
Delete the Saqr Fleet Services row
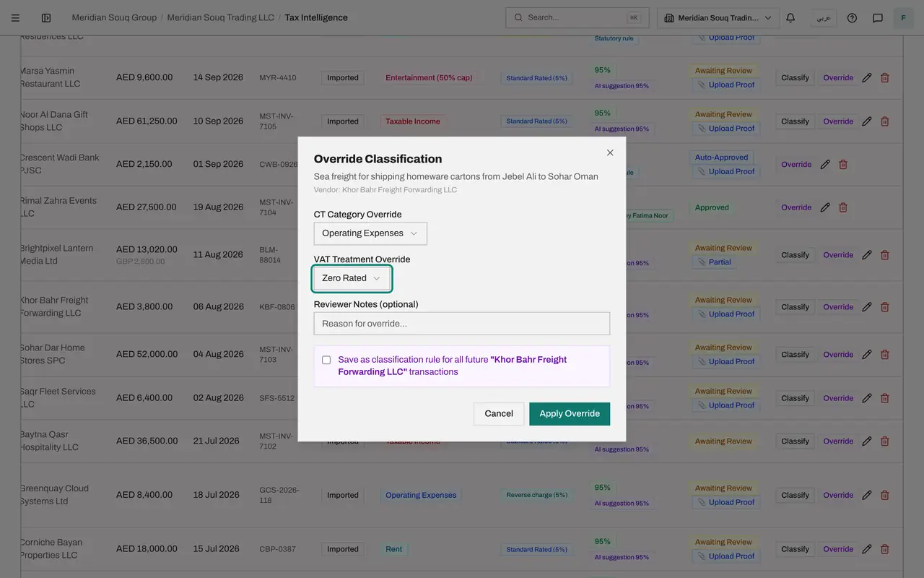[x=885, y=398]
